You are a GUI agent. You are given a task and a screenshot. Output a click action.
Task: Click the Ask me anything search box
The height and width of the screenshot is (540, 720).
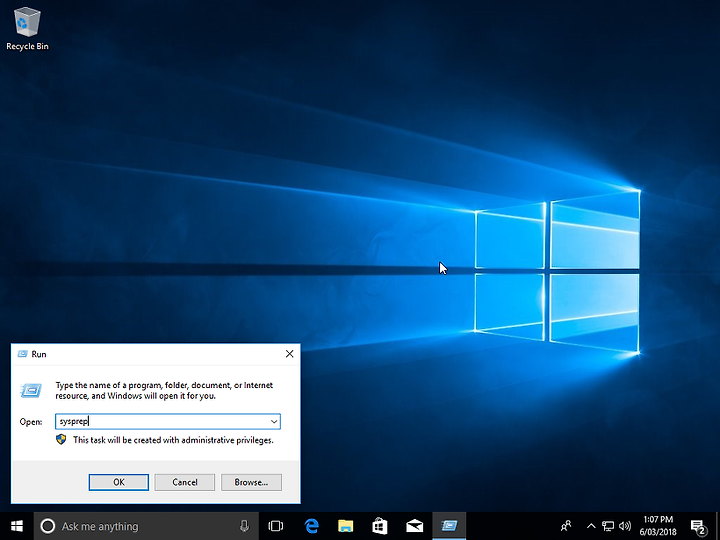click(146, 526)
